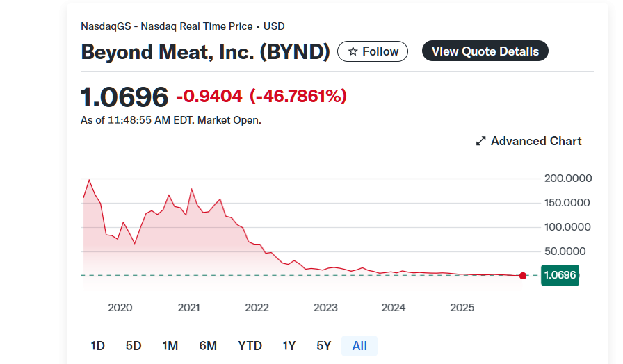Open the Advanced Chart link
This screenshot has height=364, width=623.
(535, 141)
